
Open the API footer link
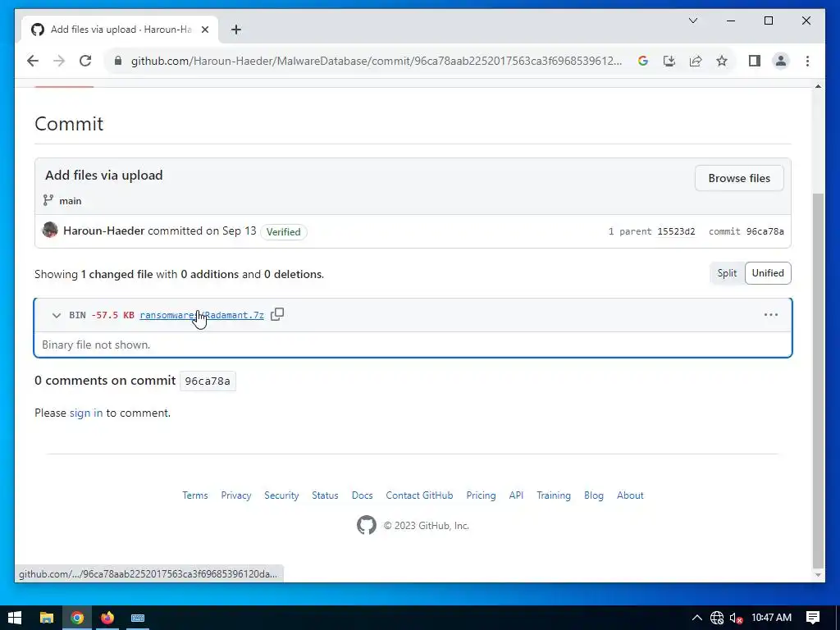tap(516, 495)
